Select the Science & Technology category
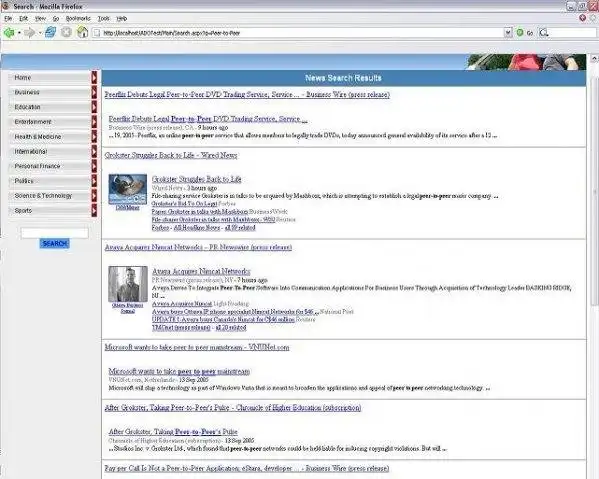The width and height of the screenshot is (599, 479). pyautogui.click(x=50, y=196)
